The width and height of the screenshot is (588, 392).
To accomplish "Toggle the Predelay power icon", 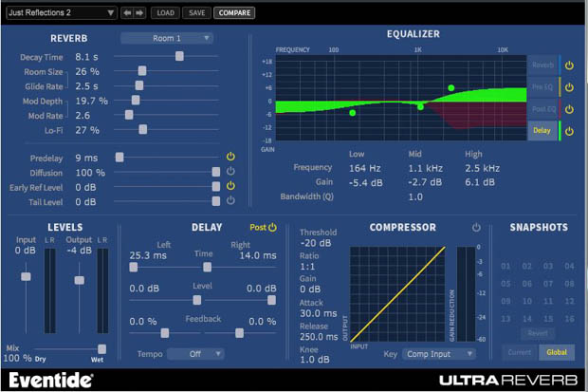I will coord(230,157).
